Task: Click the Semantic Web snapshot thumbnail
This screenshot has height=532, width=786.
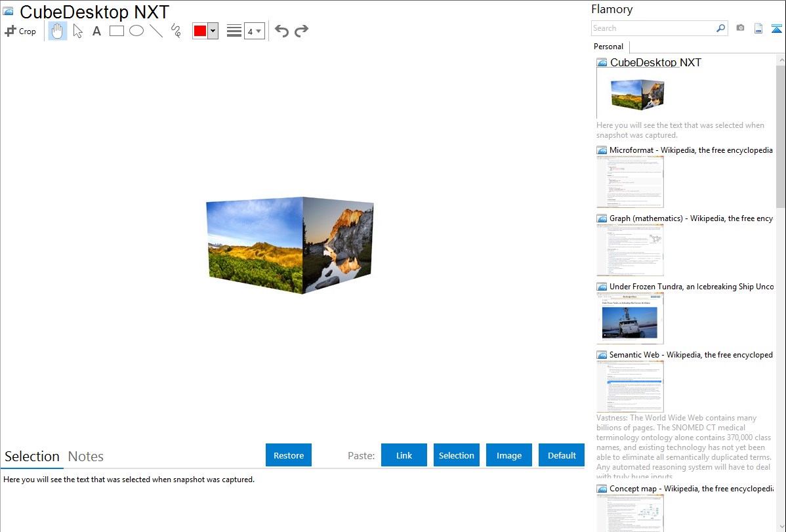Action: point(630,386)
